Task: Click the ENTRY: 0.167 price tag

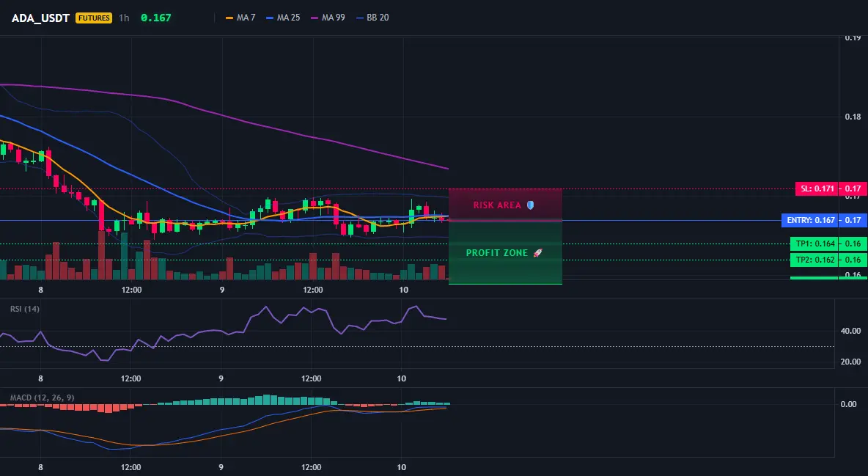Action: click(x=810, y=221)
